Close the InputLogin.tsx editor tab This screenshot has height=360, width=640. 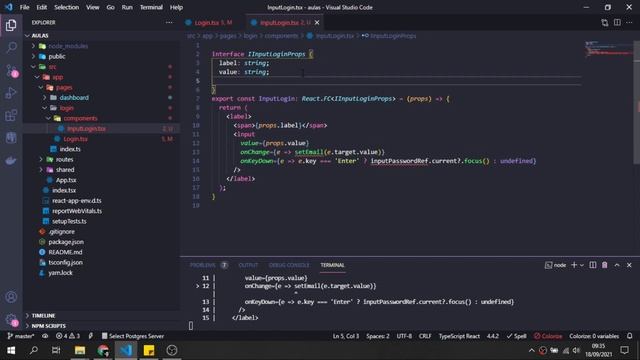click(317, 22)
